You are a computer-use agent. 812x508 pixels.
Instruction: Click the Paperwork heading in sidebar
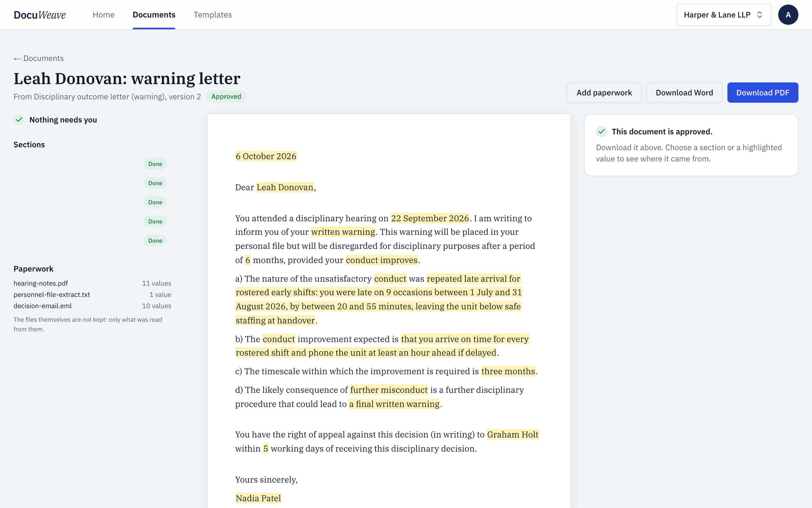[33, 269]
